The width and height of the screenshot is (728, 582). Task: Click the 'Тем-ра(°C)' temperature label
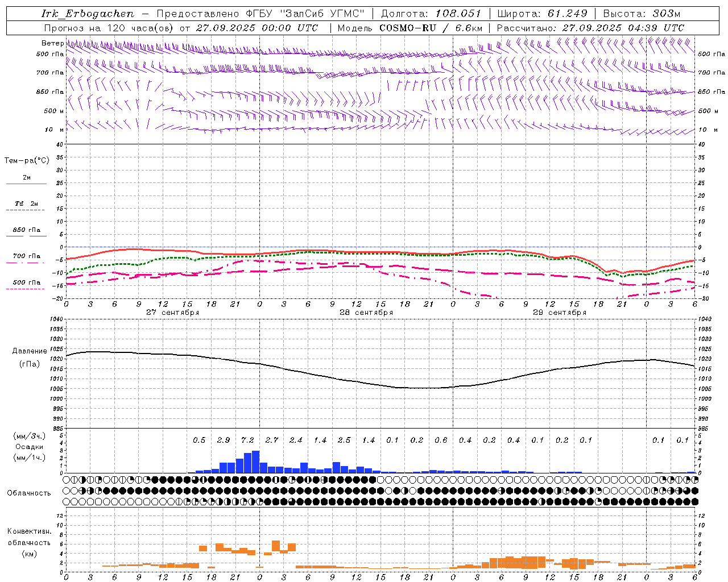[x=27, y=161]
